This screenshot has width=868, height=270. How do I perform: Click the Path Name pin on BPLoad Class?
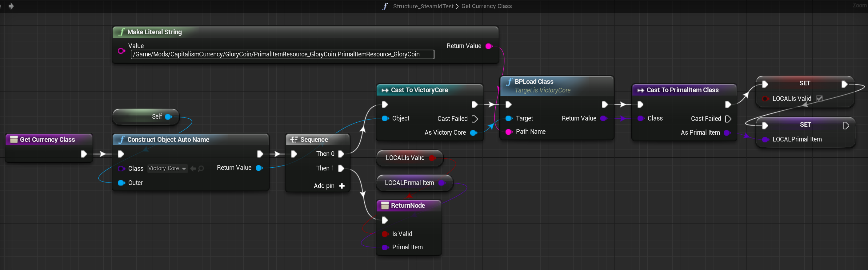[509, 132]
